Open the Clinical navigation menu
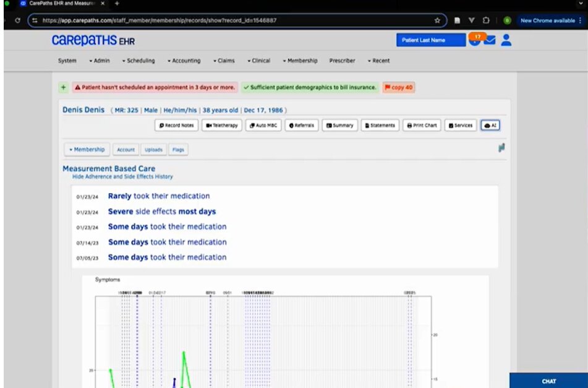The image size is (588, 388). tap(258, 61)
